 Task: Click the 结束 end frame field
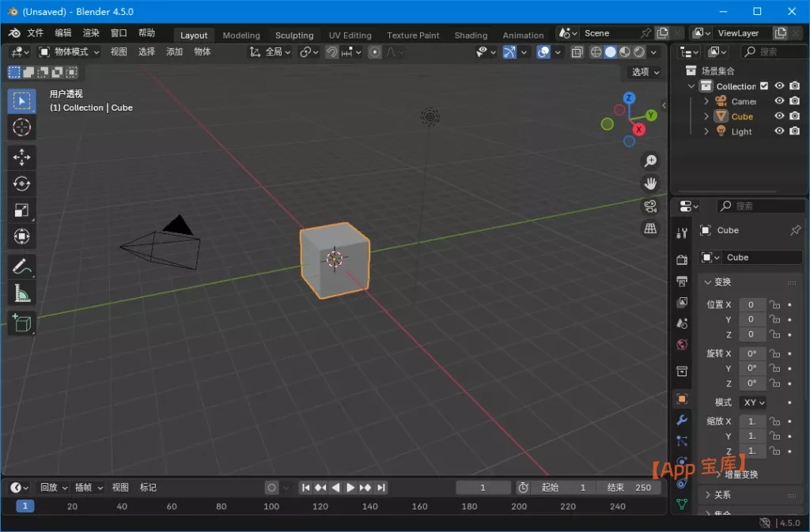tap(630, 488)
